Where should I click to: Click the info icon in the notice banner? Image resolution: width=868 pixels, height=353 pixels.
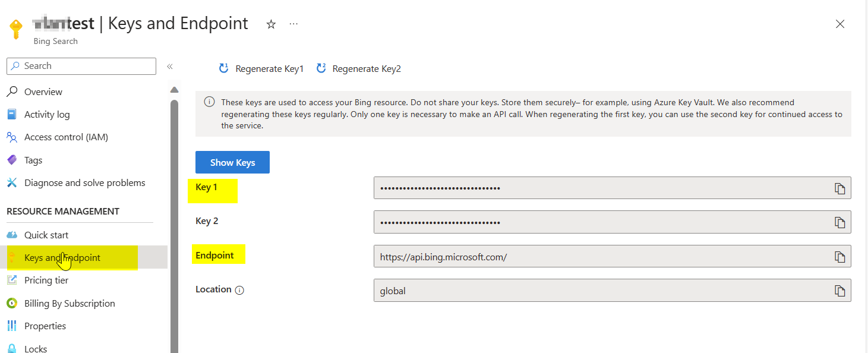click(x=209, y=102)
